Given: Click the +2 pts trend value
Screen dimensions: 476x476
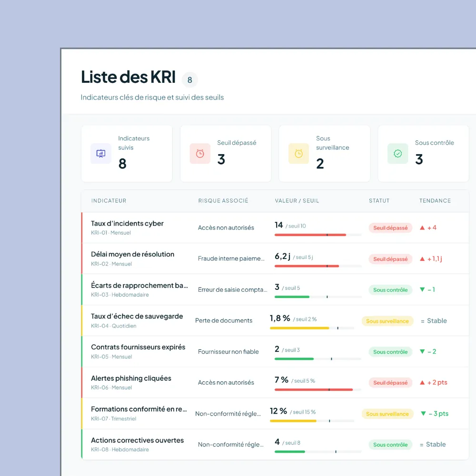Looking at the screenshot, I should click(437, 383).
